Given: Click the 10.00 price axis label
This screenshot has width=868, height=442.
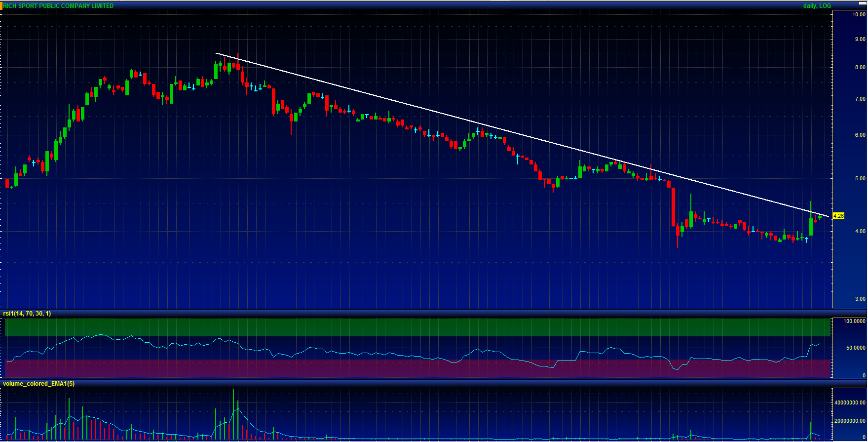Looking at the screenshot, I should 859,15.
